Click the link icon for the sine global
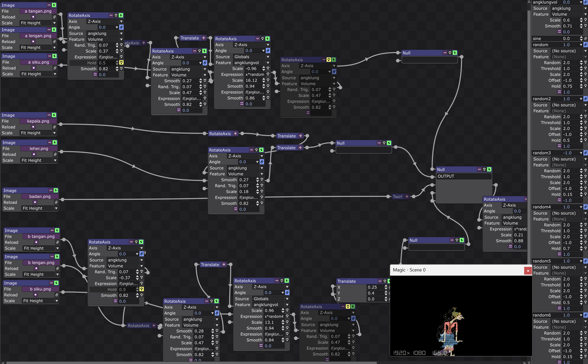Viewport: 588px width, 364px height. coord(585,39)
